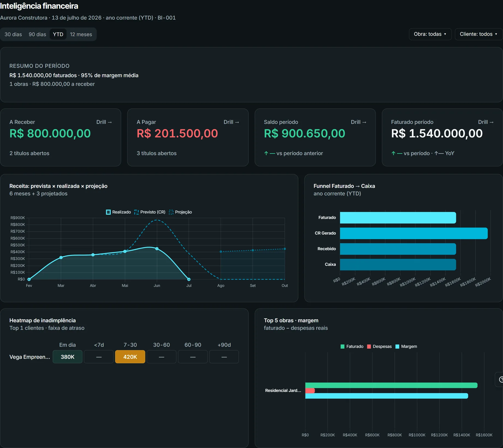Click the green Faturado bar for Residencial Jard...
The width and height of the screenshot is (503, 448).
pos(391,385)
